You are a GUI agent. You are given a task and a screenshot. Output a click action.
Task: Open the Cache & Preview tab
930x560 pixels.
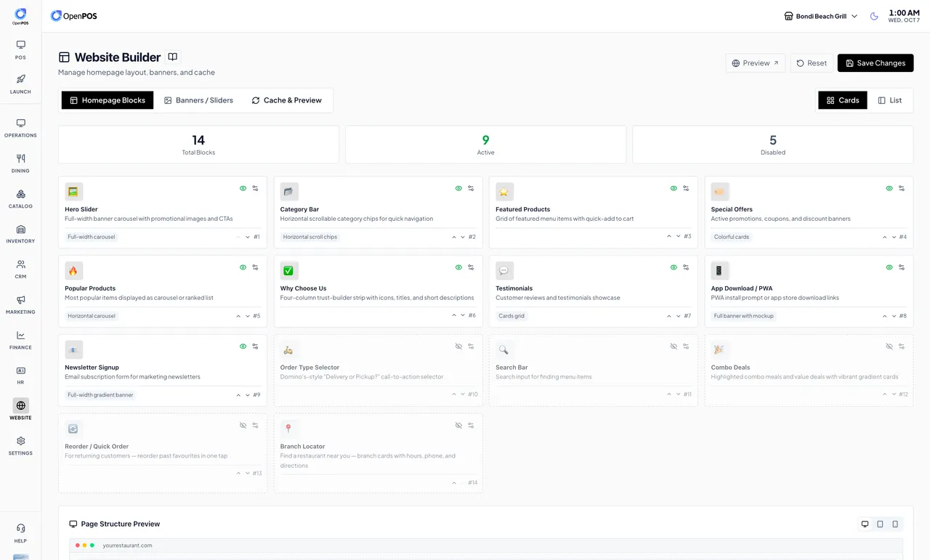(x=286, y=100)
